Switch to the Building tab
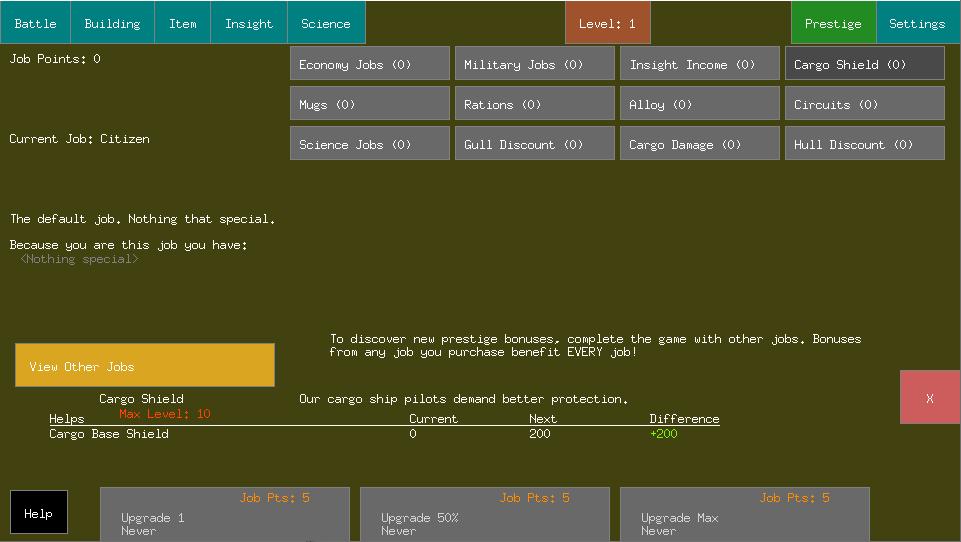961x542 pixels. [112, 23]
